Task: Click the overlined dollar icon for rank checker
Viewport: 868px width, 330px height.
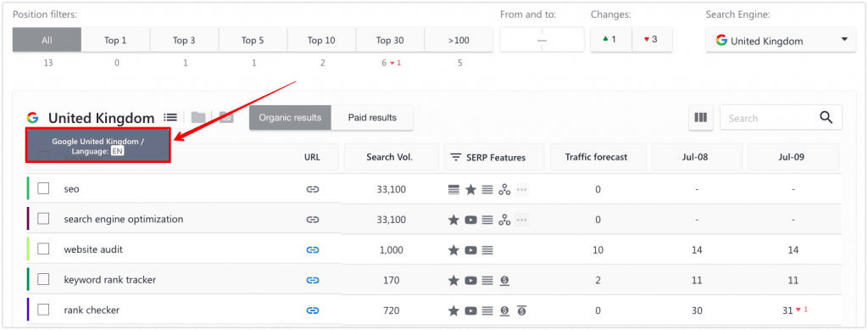Action: tap(521, 310)
